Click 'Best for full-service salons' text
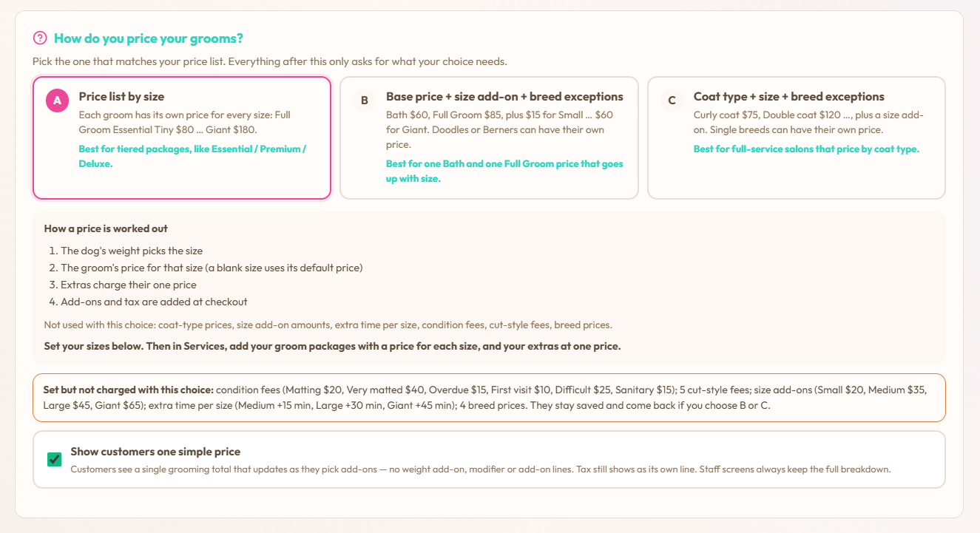Image resolution: width=980 pixels, height=533 pixels. click(x=806, y=149)
